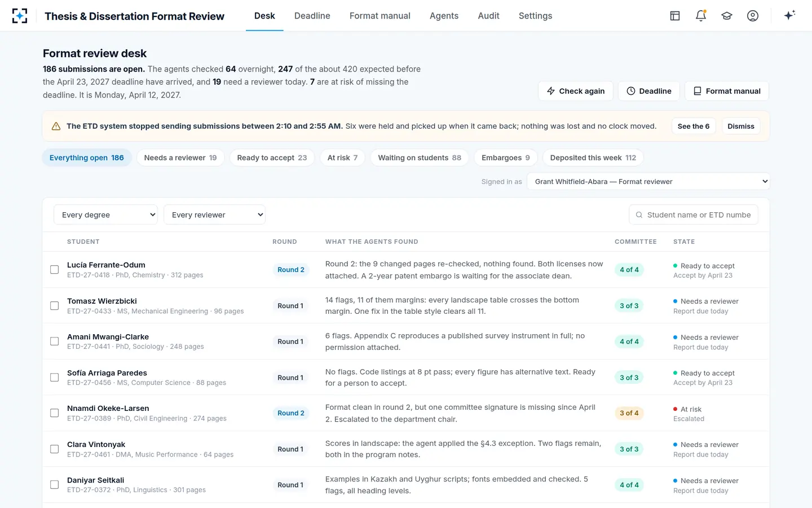This screenshot has width=812, height=508.
Task: Click the Check again button
Action: [576, 91]
